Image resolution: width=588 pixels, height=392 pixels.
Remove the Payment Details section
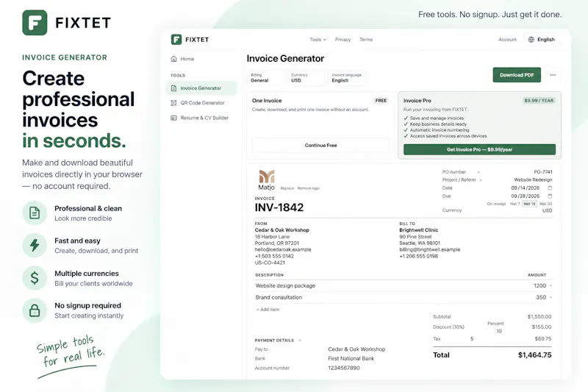coord(300,341)
